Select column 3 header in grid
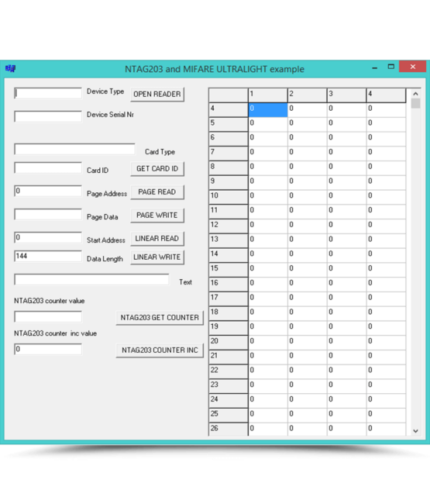The width and height of the screenshot is (430, 504). 346,95
